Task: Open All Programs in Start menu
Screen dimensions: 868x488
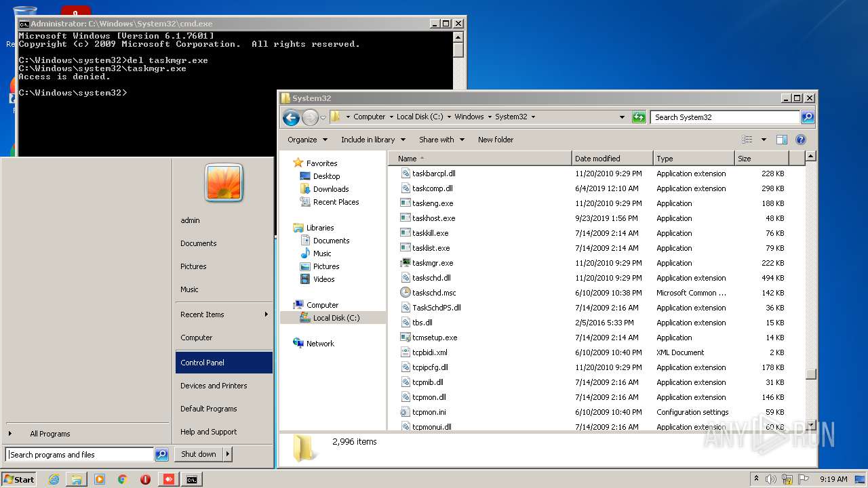Action: click(x=88, y=434)
